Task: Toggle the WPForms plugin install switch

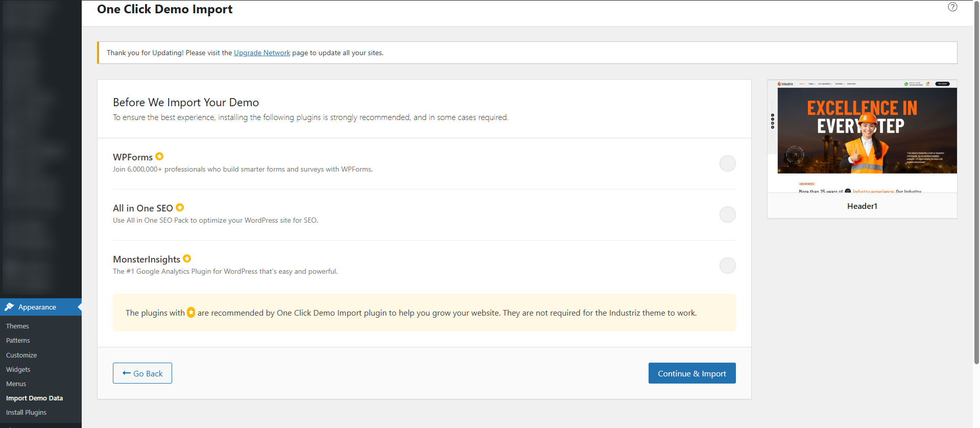Action: point(727,163)
